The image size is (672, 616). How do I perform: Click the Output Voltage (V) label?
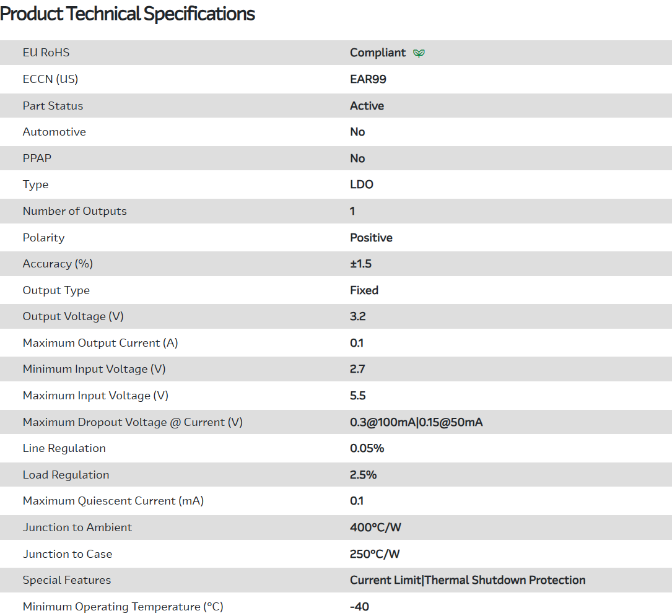point(73,316)
